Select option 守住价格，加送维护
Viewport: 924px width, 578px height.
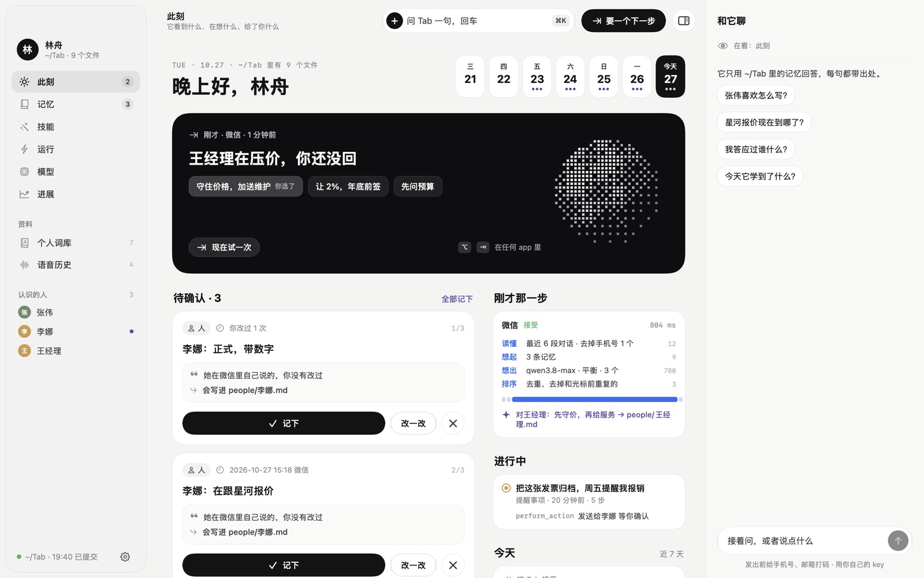245,187
